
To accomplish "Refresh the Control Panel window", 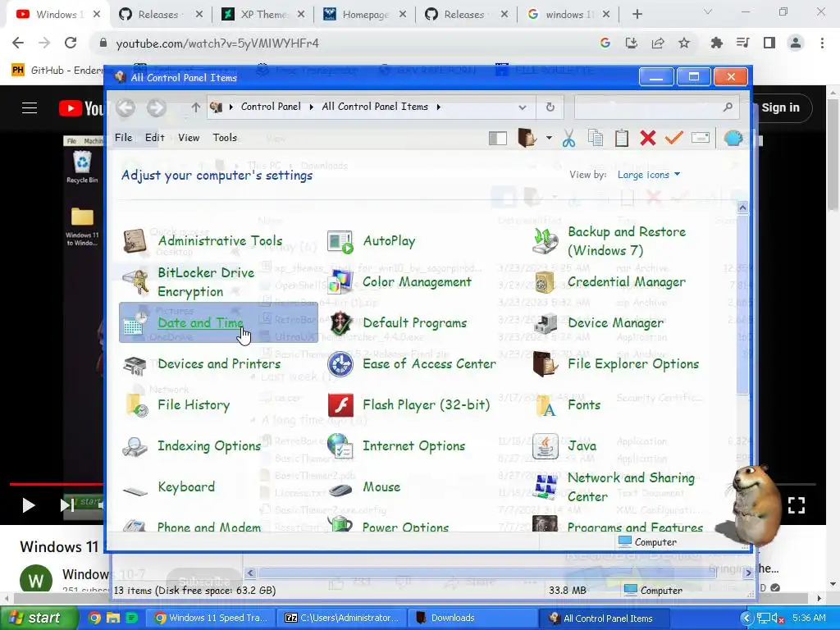I will pos(550,107).
